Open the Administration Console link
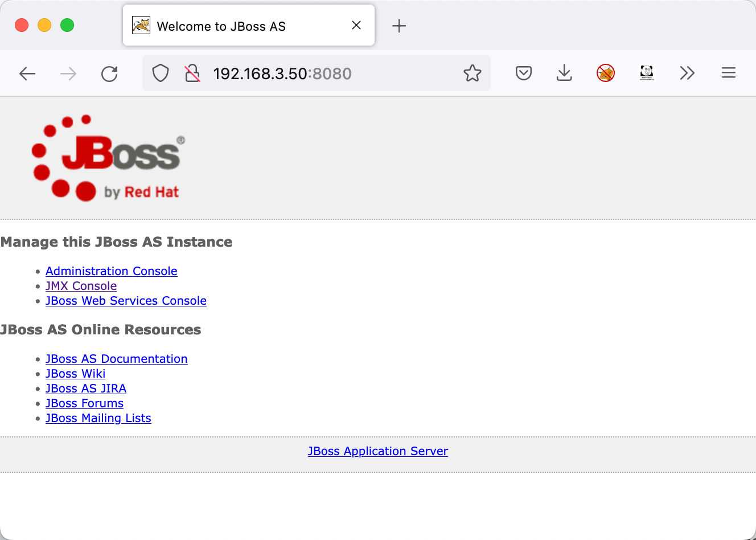 (111, 271)
